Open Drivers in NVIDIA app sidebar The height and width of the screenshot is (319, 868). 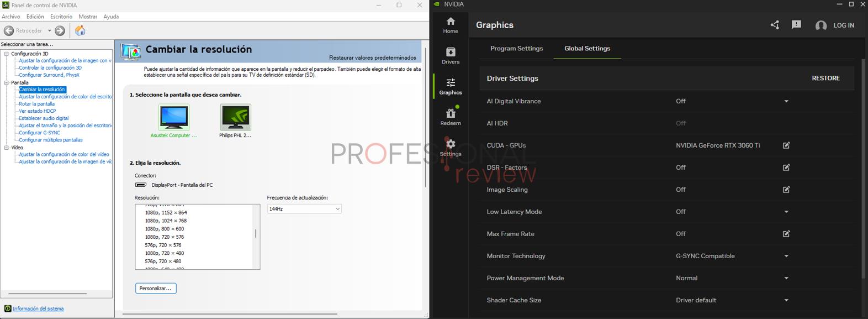pyautogui.click(x=451, y=56)
